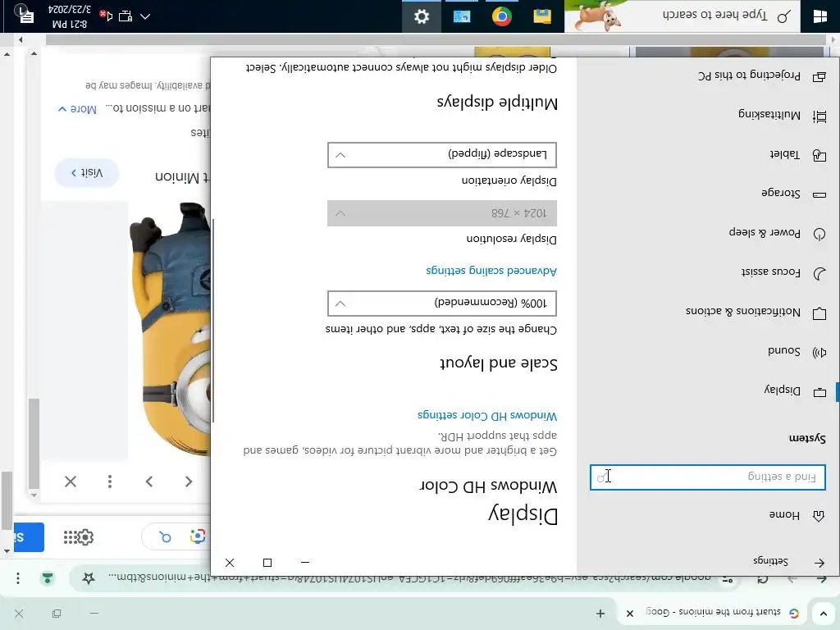Close the stuart from the minions tab
840x630 pixels.
click(630, 613)
